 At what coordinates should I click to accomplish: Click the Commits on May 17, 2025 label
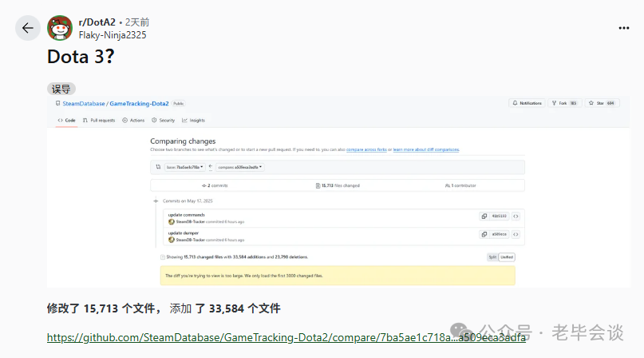[x=188, y=201]
